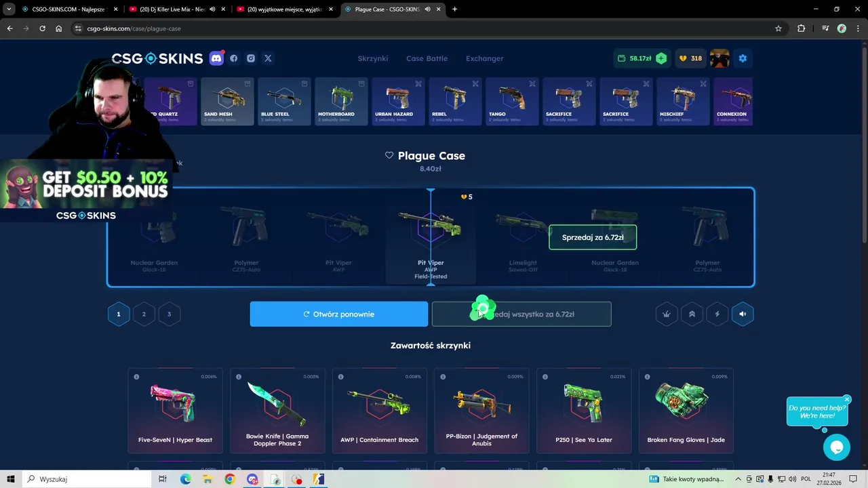Open Broken Fang Gloves | Jade card
The height and width of the screenshot is (488, 868).
(686, 410)
